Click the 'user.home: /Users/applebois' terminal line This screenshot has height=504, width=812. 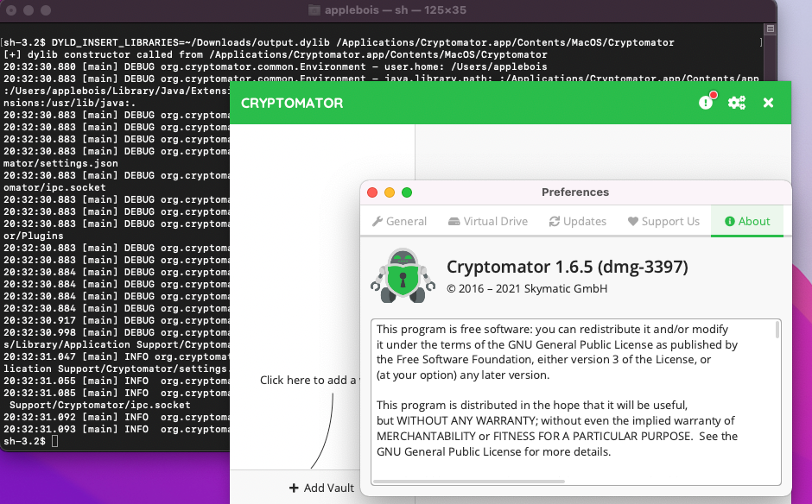pyautogui.click(x=276, y=66)
